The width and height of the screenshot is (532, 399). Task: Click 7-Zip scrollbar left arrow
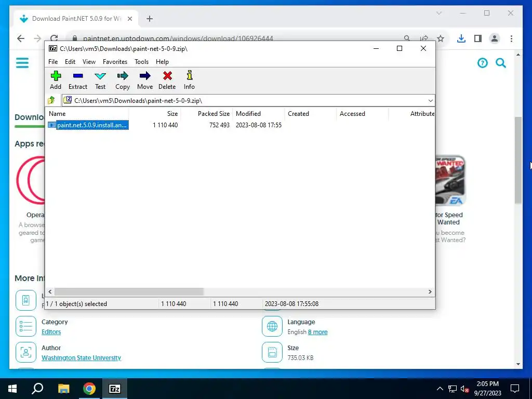coord(50,291)
